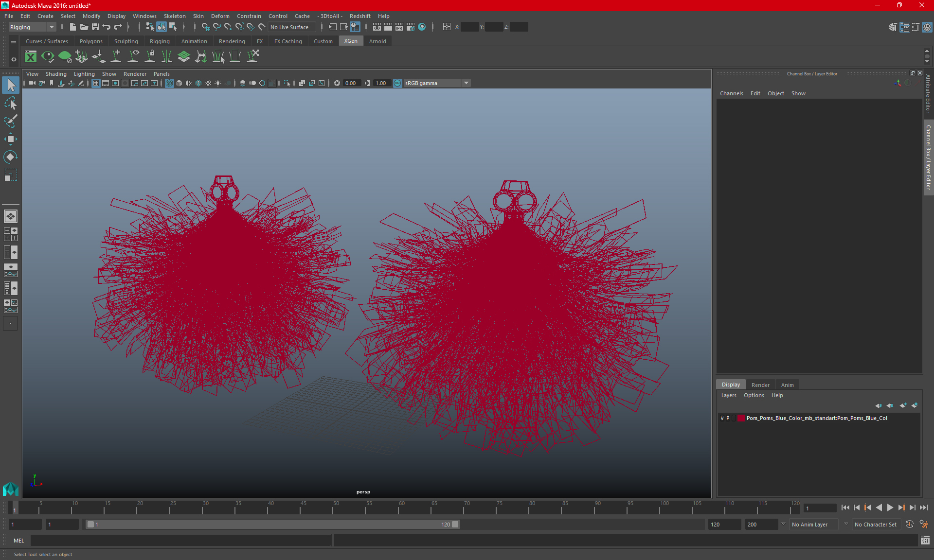Pick the Move tool in toolbox

pyautogui.click(x=11, y=139)
